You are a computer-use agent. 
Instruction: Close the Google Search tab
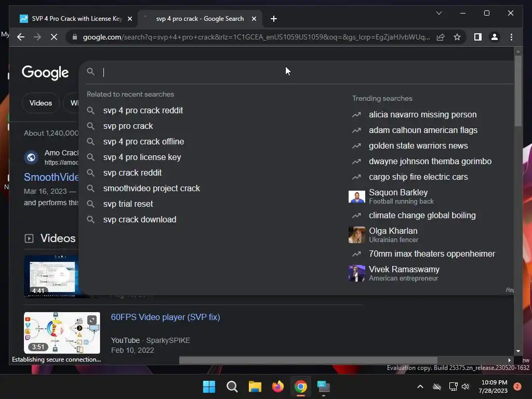click(254, 19)
